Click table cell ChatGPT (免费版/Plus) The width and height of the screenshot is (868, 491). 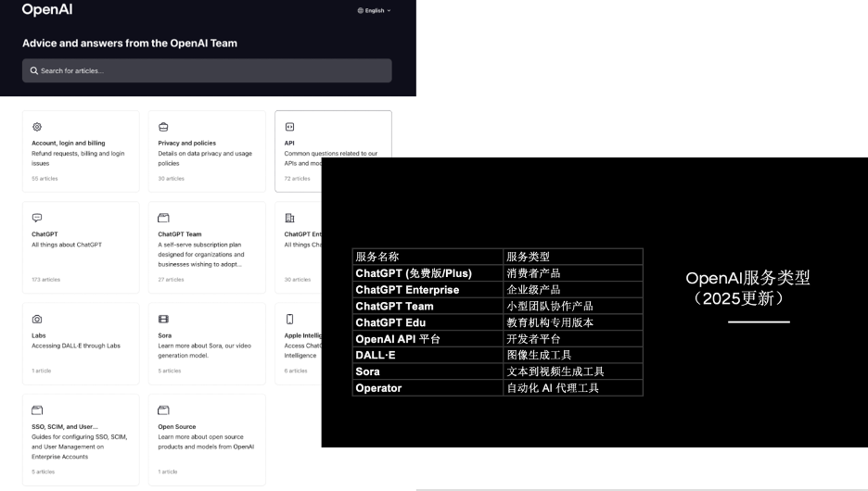pos(428,273)
